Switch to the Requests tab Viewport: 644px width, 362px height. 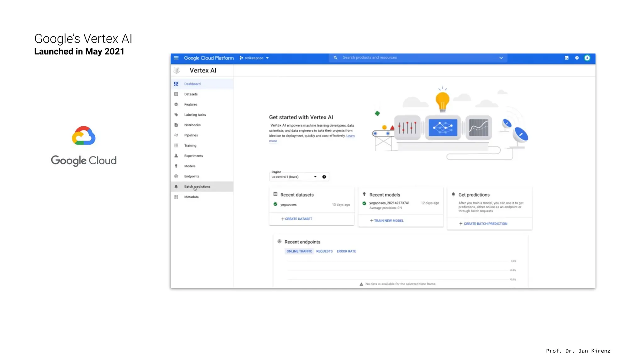[324, 251]
